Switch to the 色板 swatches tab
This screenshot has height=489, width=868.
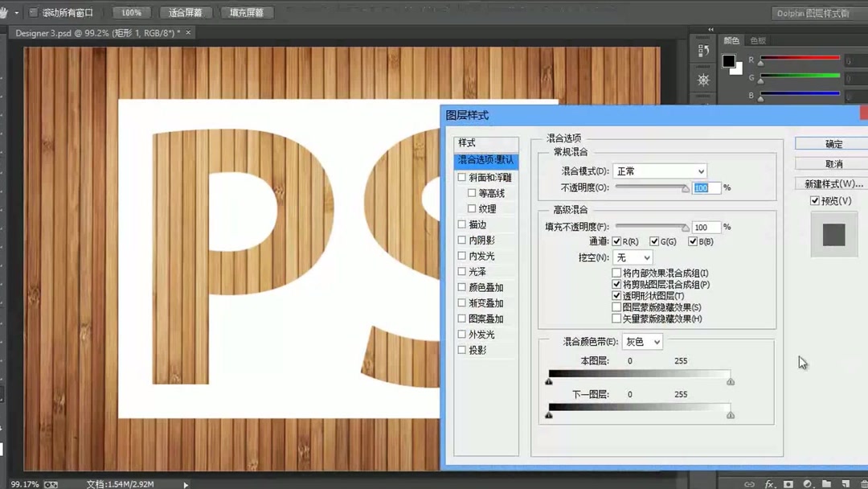point(758,39)
